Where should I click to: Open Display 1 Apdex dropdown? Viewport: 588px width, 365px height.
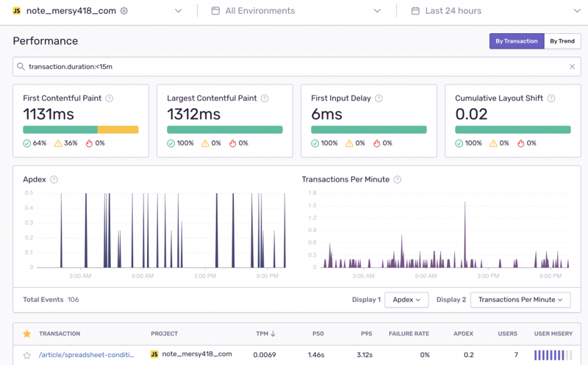click(406, 300)
